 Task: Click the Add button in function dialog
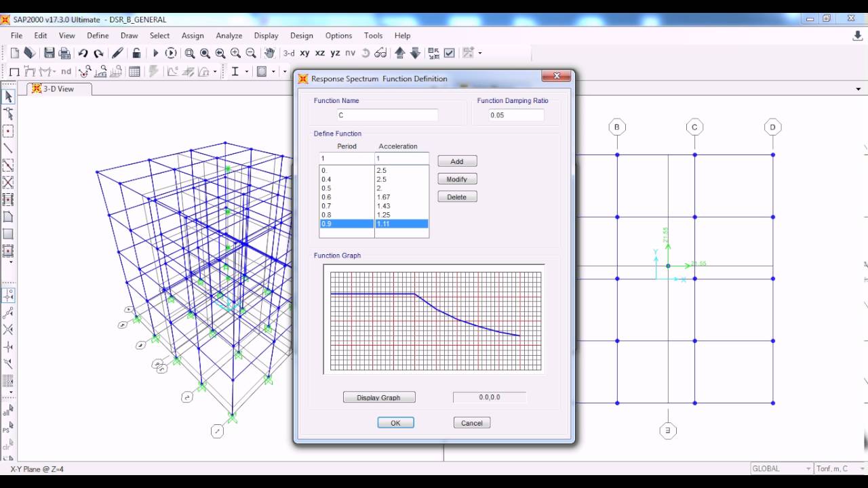[x=457, y=161]
